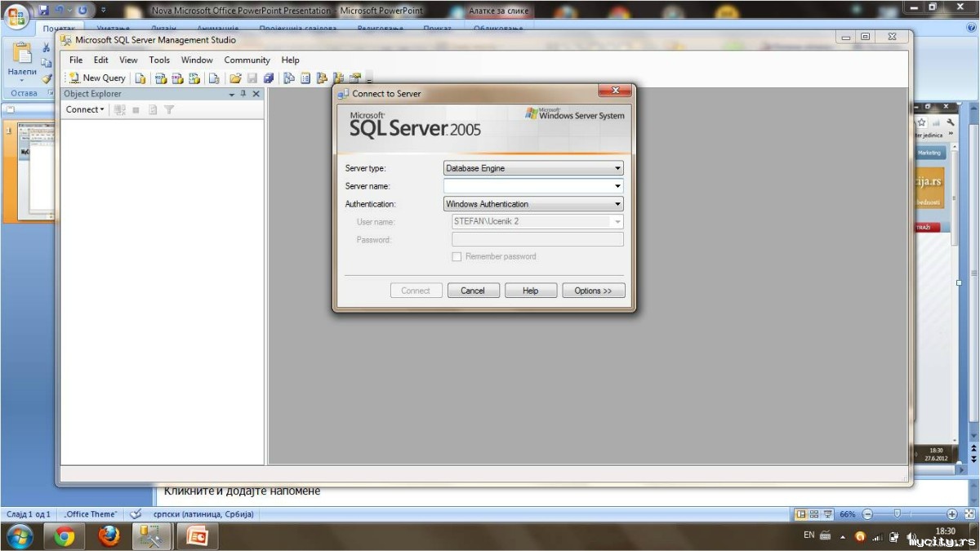This screenshot has width=980, height=551.
Task: Click the Filter funnel icon in Object Explorer
Action: coord(169,109)
